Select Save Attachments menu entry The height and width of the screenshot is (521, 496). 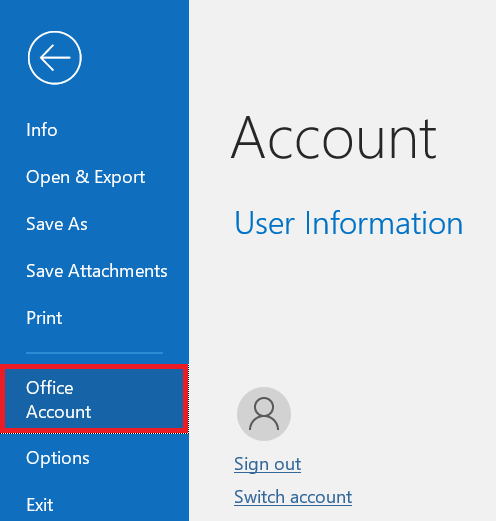point(97,271)
